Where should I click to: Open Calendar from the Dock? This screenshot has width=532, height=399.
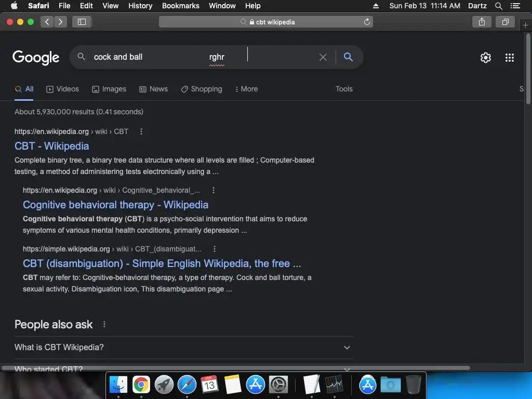point(210,385)
